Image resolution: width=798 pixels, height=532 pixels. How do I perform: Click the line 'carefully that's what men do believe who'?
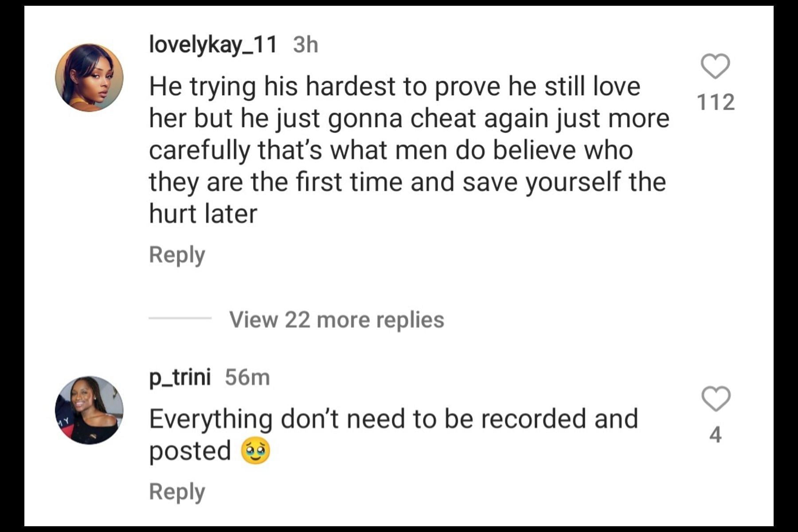[391, 150]
